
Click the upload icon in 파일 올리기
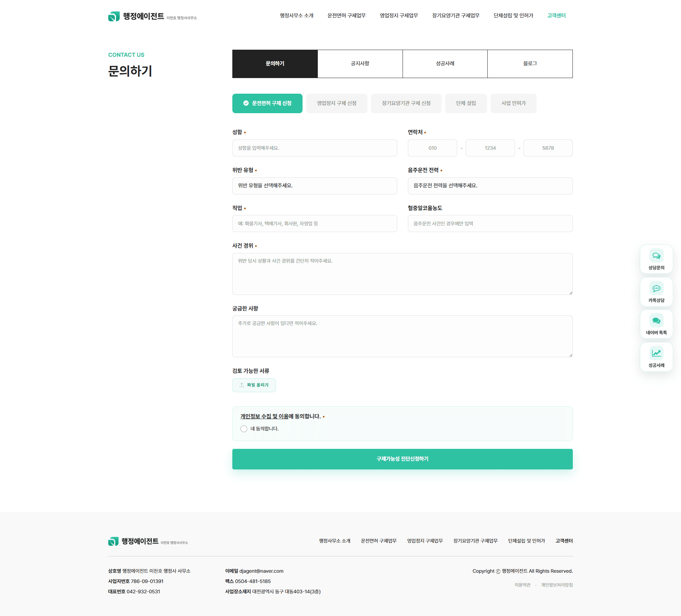[242, 385]
